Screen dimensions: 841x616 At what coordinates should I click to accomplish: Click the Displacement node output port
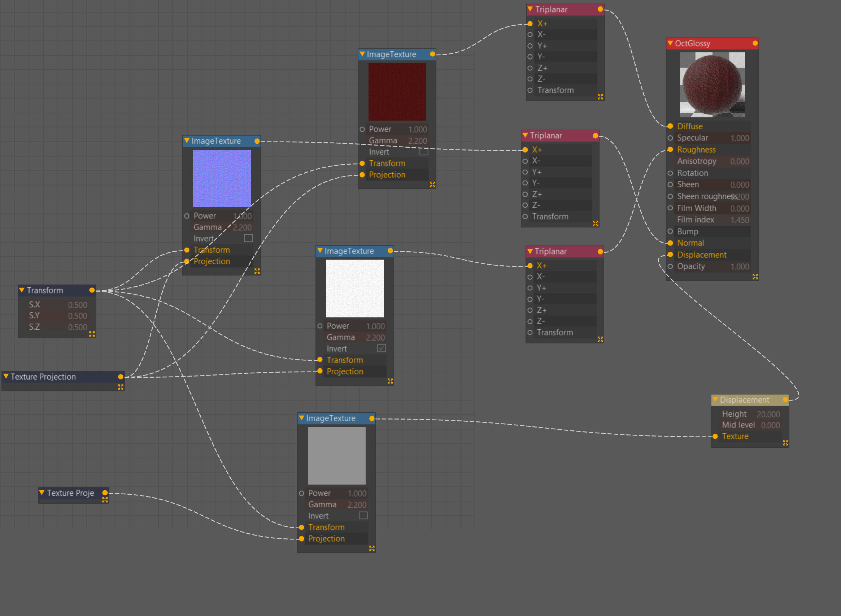point(785,400)
